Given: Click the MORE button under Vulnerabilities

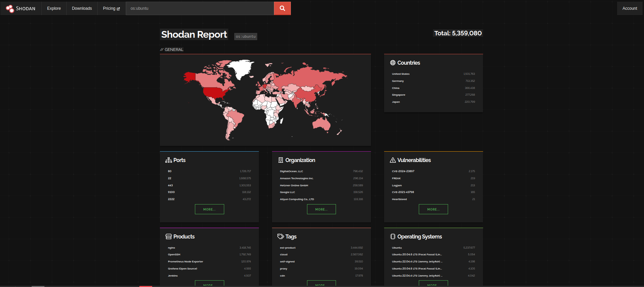Looking at the screenshot, I should tap(433, 209).
